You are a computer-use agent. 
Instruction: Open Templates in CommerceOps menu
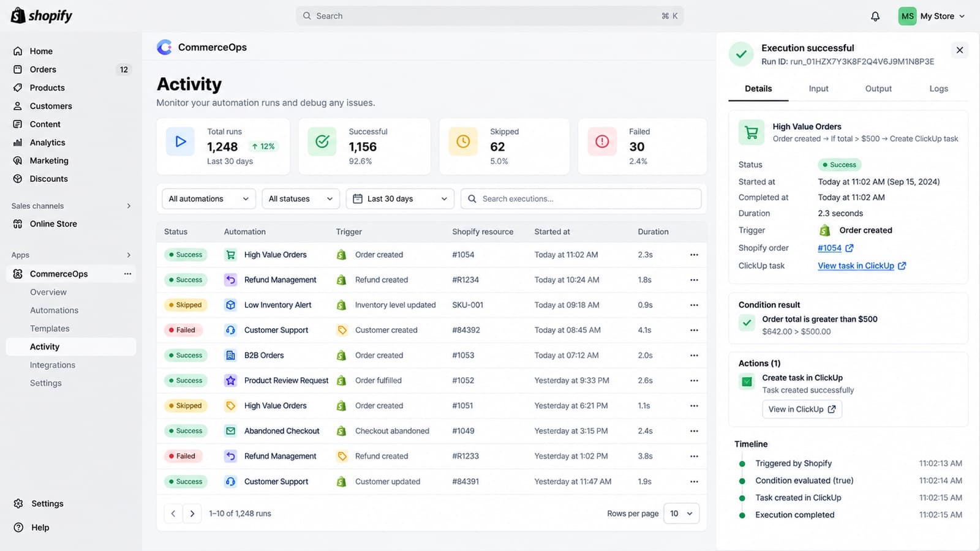tap(50, 329)
